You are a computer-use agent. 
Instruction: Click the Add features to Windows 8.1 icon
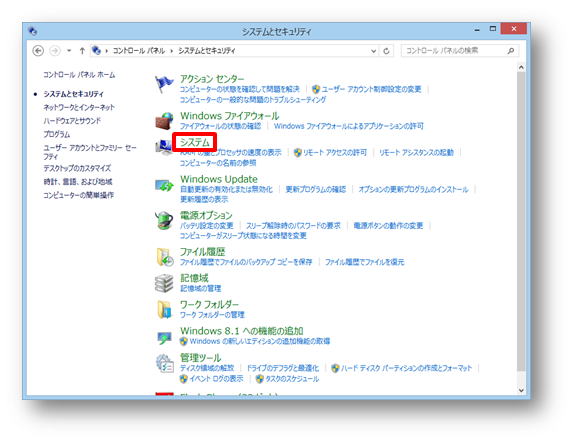coord(164,337)
